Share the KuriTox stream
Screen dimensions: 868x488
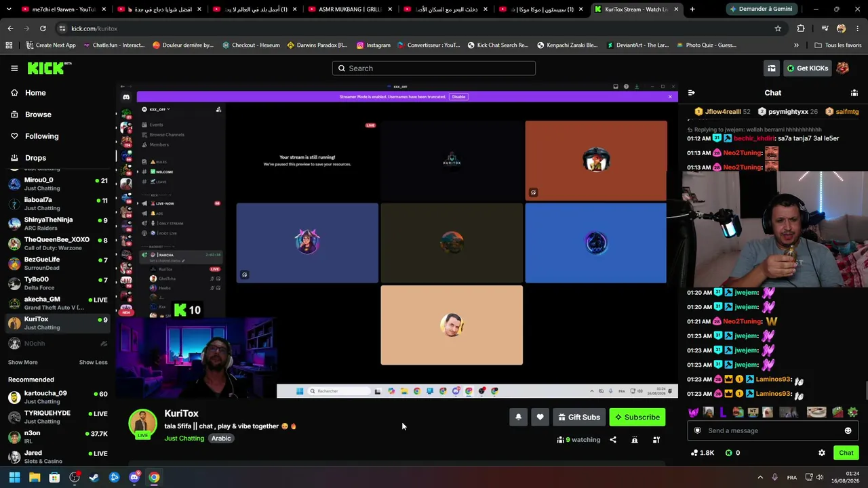[x=613, y=440]
